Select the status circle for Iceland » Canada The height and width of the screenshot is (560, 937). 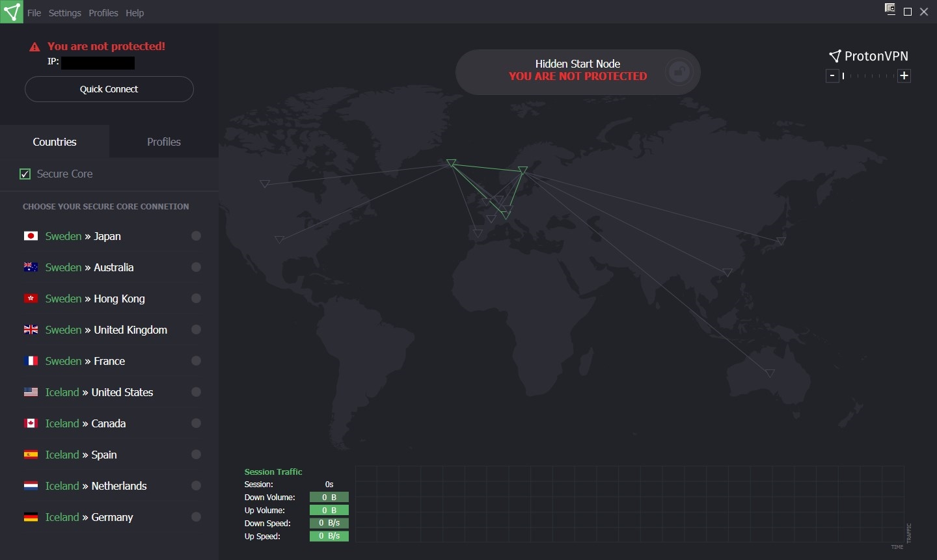click(196, 423)
